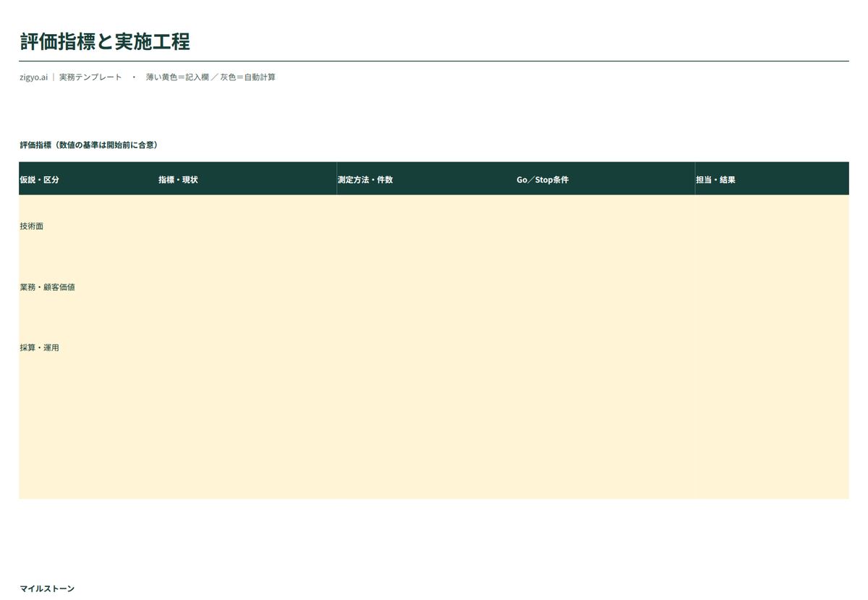The width and height of the screenshot is (868, 600).
Task: Click the 業務・顧客価値 row label
Action: click(47, 287)
